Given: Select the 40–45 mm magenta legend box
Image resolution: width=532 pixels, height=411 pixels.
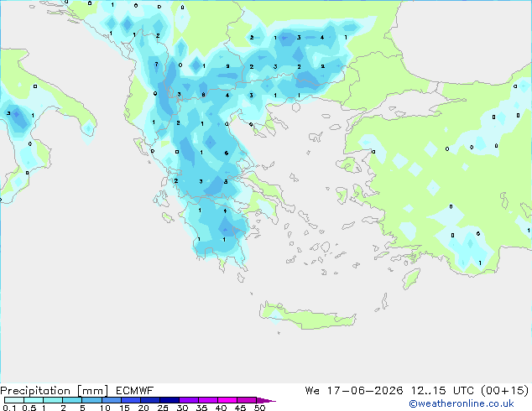Looking at the screenshot, I should [227, 400].
